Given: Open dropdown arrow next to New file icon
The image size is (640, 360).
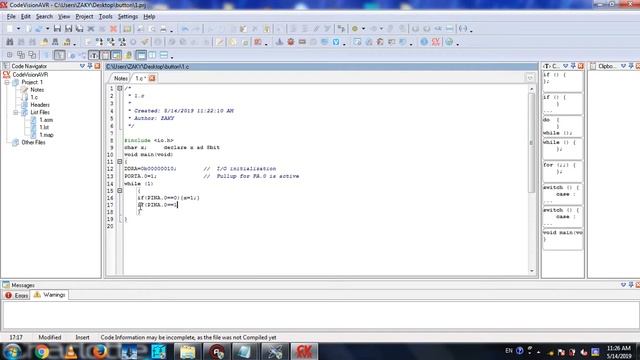Looking at the screenshot, I should click(18, 29).
